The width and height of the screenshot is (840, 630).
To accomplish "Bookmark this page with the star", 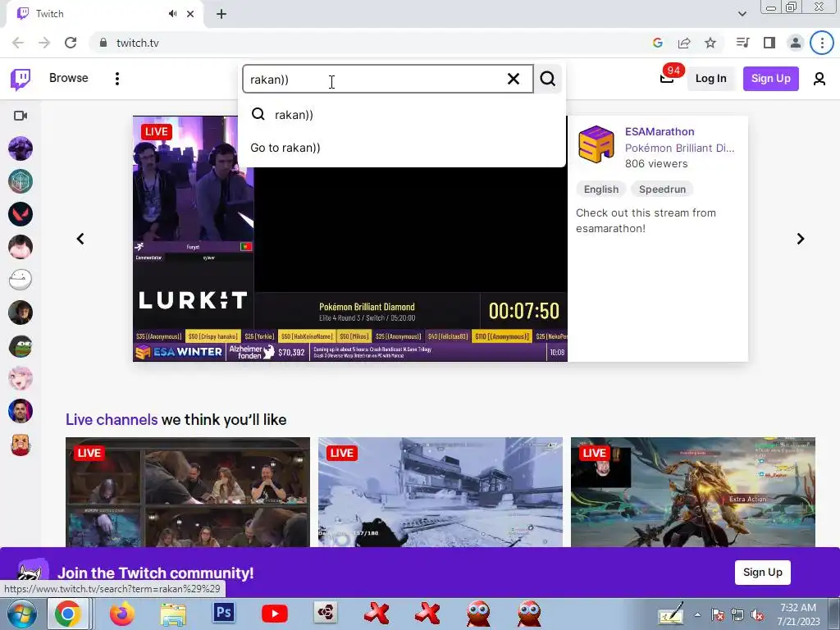I will click(710, 43).
